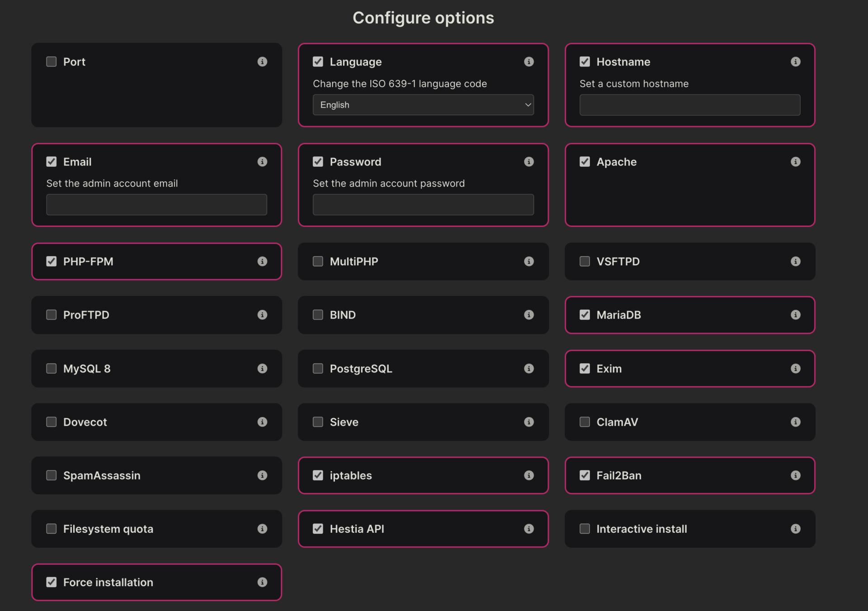868x611 pixels.
Task: Focus the custom hostname input field
Action: pos(690,105)
